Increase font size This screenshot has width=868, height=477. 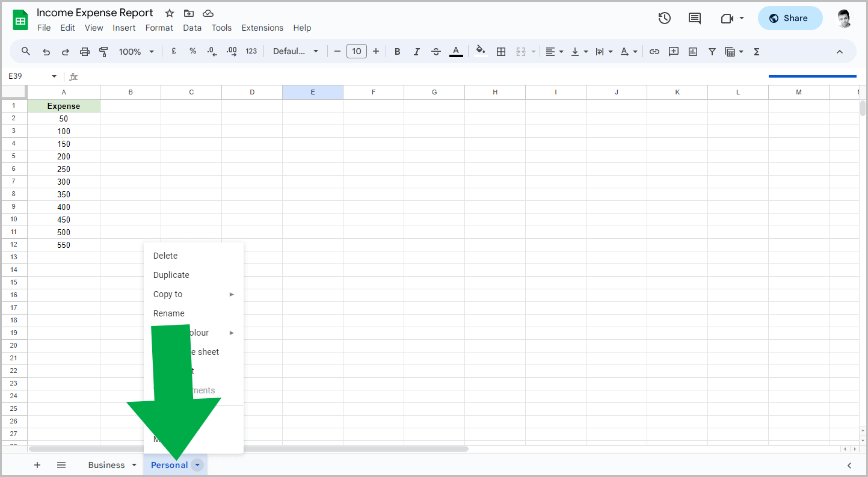[376, 52]
